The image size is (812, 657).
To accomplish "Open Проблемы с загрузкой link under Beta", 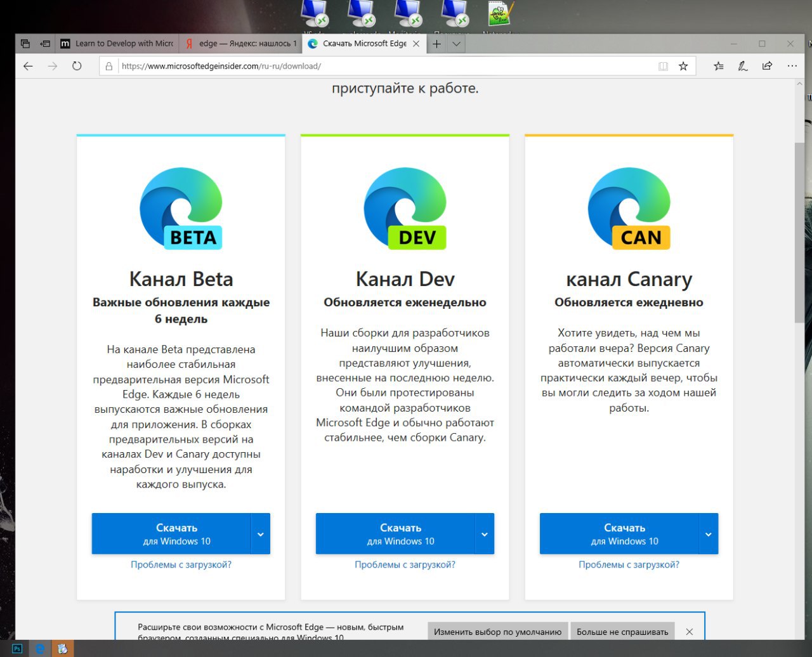I will 181,564.
